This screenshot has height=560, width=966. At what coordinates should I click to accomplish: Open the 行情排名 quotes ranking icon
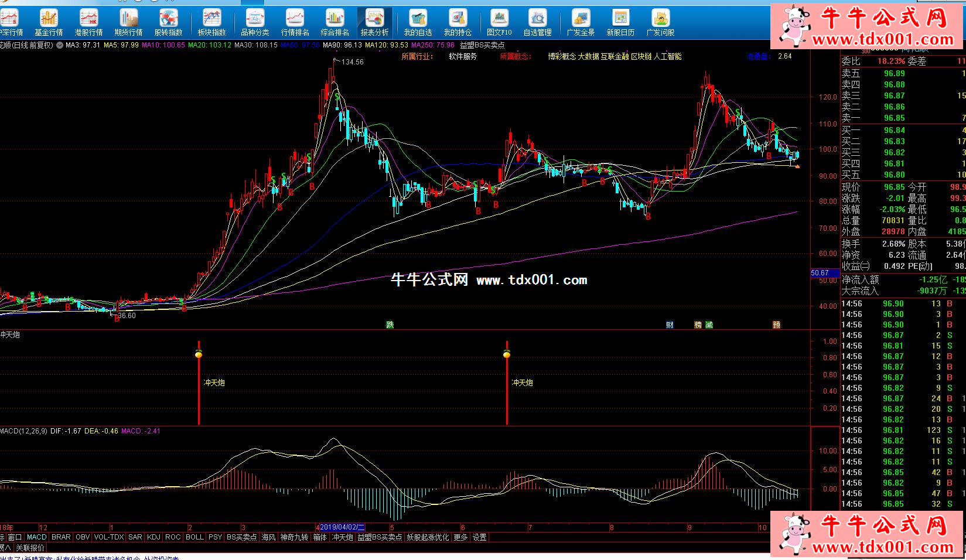295,22
